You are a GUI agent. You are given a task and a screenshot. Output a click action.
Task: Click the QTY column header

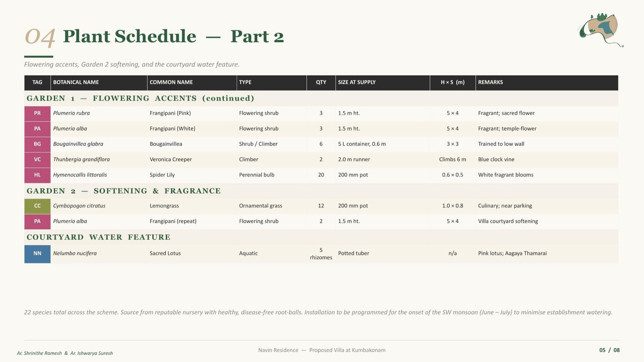point(321,82)
